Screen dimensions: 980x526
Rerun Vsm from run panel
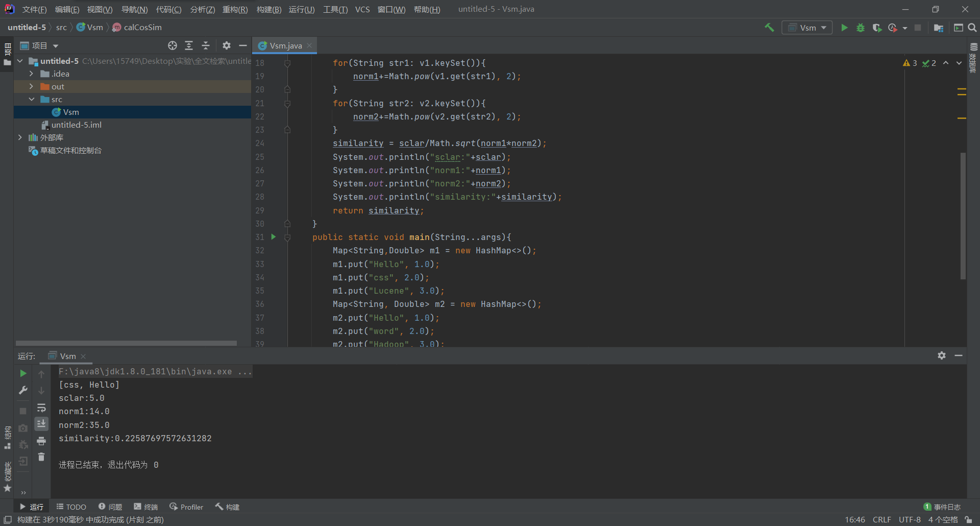(23, 374)
